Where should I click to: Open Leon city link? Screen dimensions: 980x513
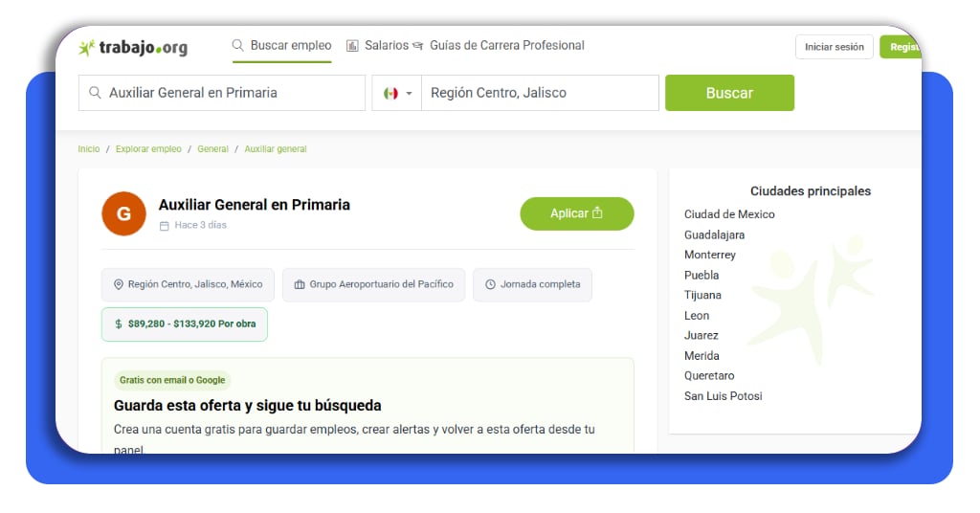[697, 316]
